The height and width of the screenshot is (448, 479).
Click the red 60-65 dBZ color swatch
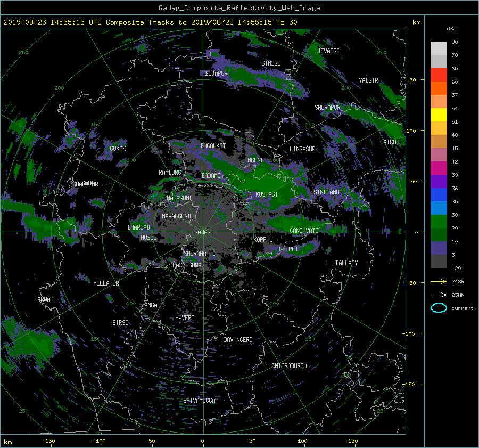click(x=439, y=75)
